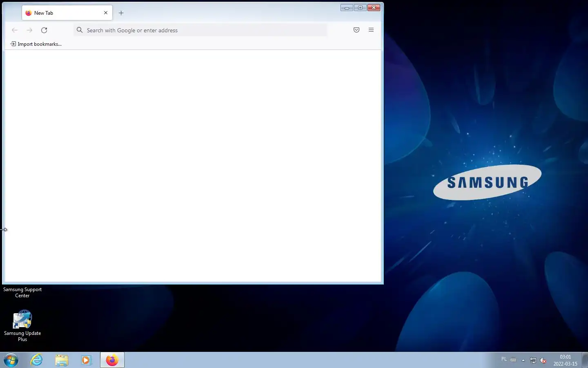The image size is (588, 368).
Task: Click the network status tray icon
Action: 533,360
